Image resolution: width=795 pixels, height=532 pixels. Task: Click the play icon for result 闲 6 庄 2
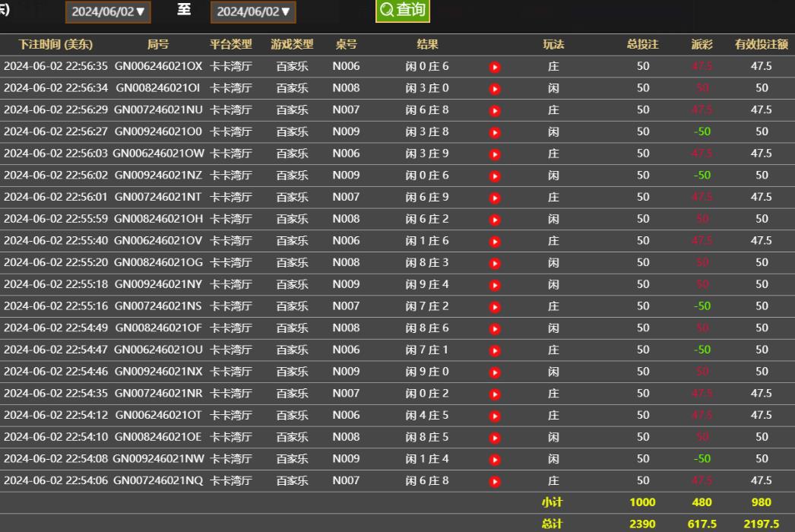click(x=495, y=220)
